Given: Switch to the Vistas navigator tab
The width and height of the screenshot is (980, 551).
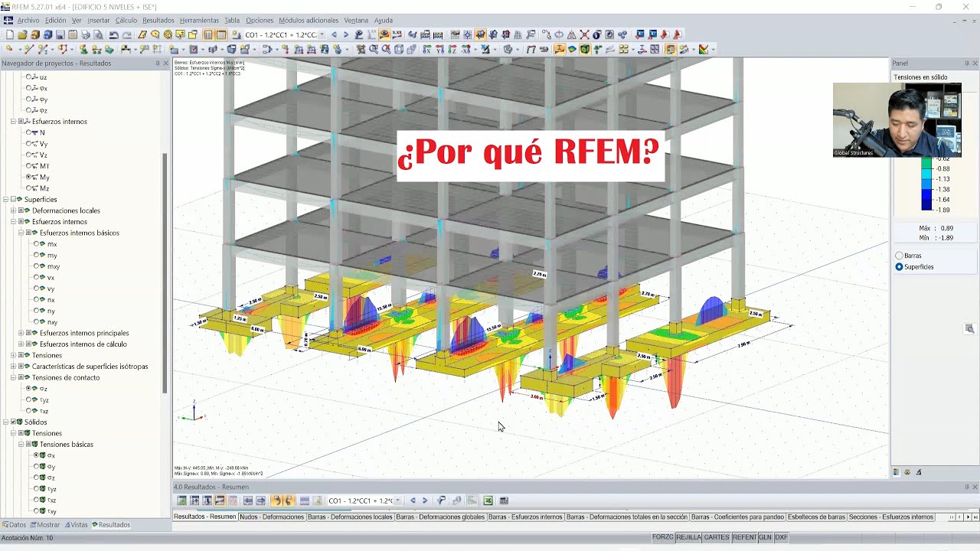Looking at the screenshot, I should pos(77,525).
